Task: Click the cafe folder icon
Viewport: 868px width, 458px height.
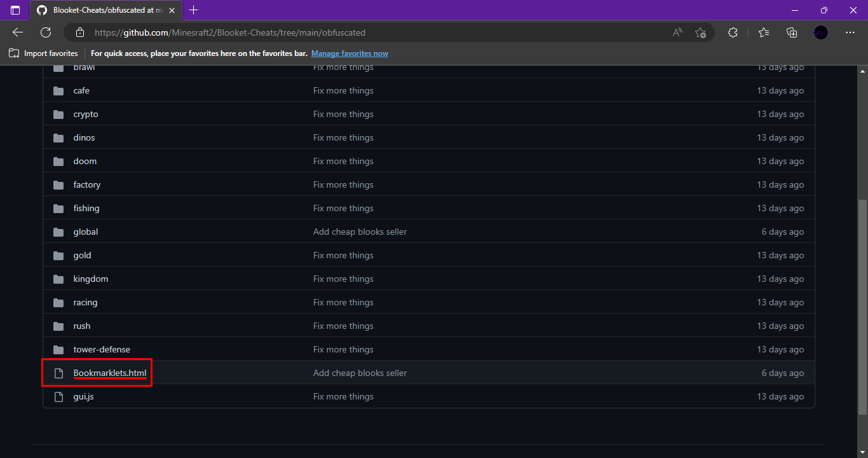Action: click(58, 91)
